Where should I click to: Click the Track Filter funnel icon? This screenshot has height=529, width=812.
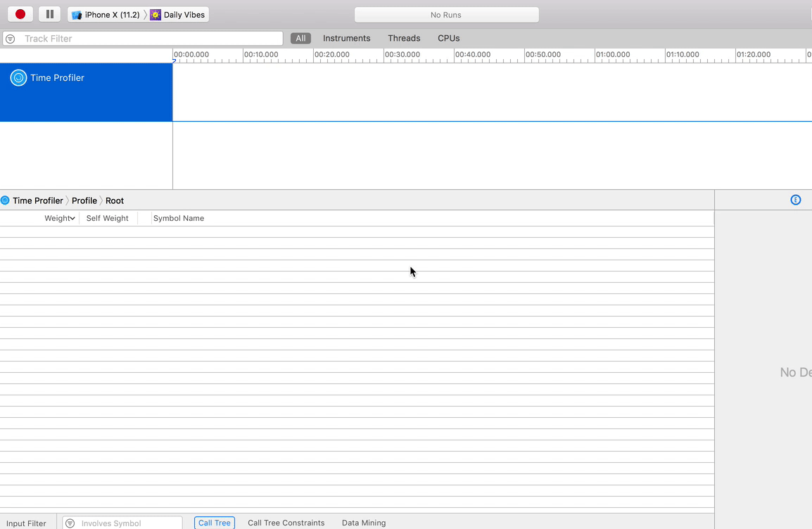pyautogui.click(x=11, y=39)
